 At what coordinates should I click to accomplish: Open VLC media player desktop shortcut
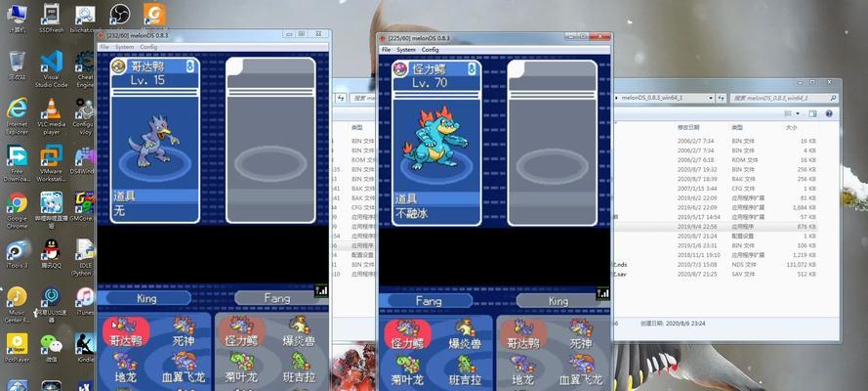click(x=51, y=116)
